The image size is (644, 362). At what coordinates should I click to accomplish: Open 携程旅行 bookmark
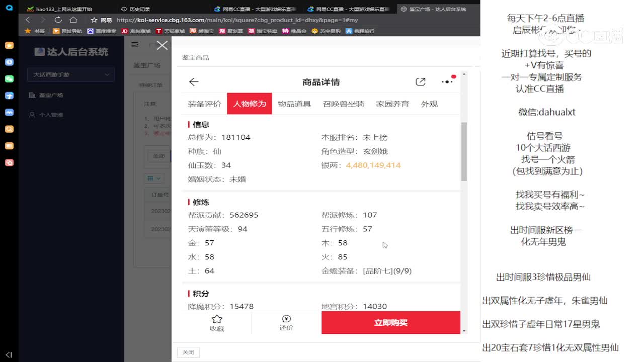coord(360,31)
